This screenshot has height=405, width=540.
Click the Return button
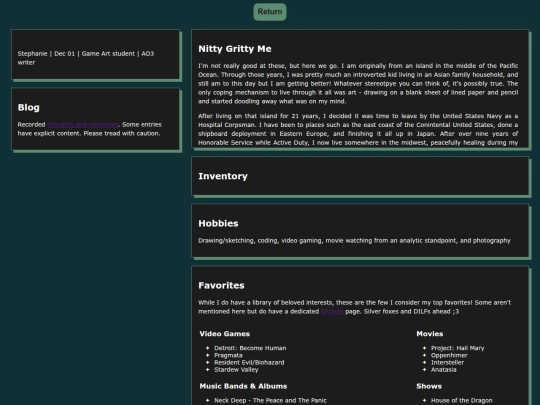point(270,12)
